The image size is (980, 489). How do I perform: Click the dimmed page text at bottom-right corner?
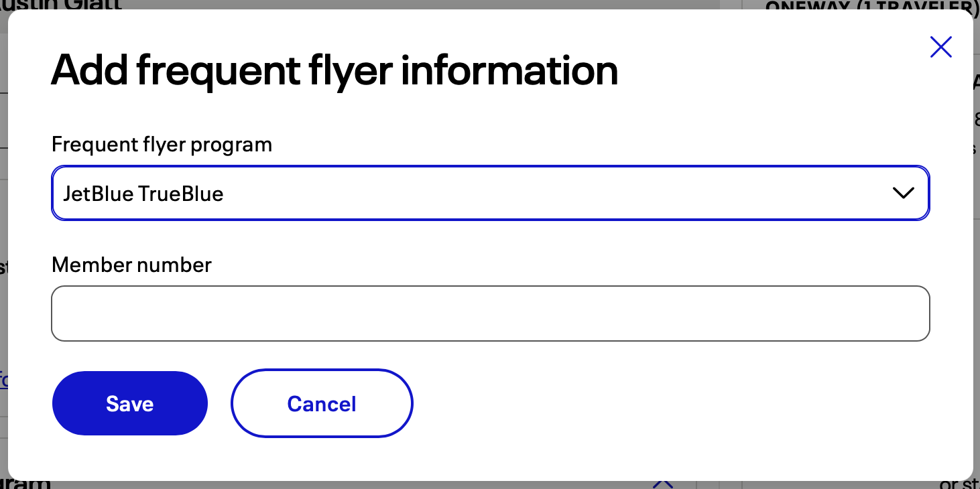(960, 484)
